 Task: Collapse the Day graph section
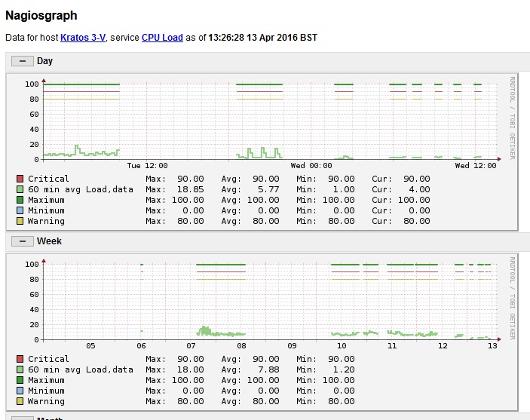click(x=22, y=61)
